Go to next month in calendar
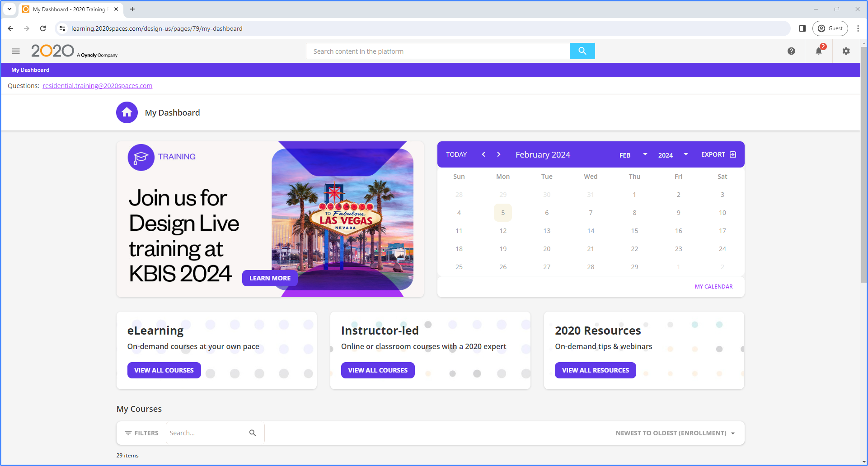The width and height of the screenshot is (868, 466). click(499, 154)
